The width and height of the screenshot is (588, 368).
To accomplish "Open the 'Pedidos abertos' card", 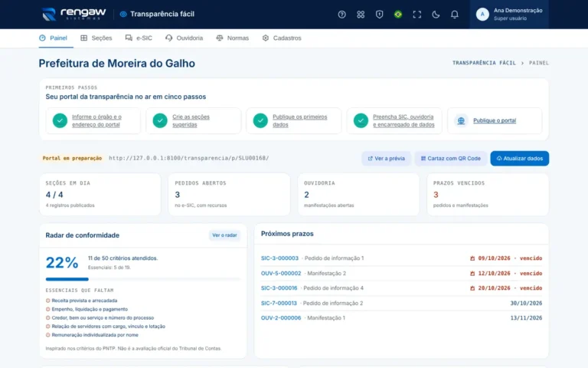I will (229, 194).
